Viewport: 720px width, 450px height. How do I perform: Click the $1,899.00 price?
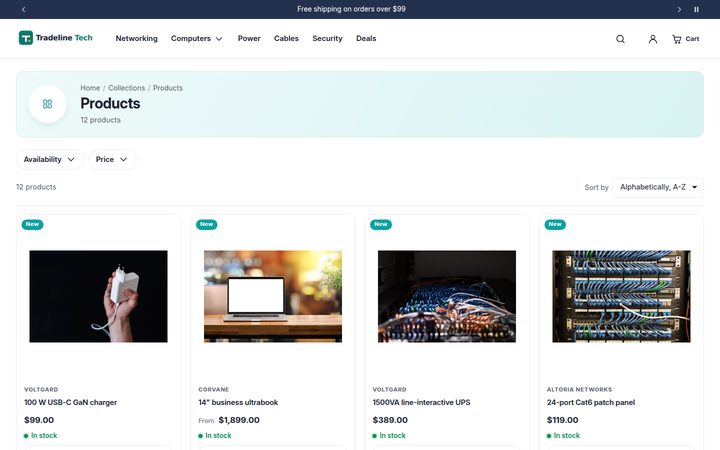pyautogui.click(x=239, y=420)
